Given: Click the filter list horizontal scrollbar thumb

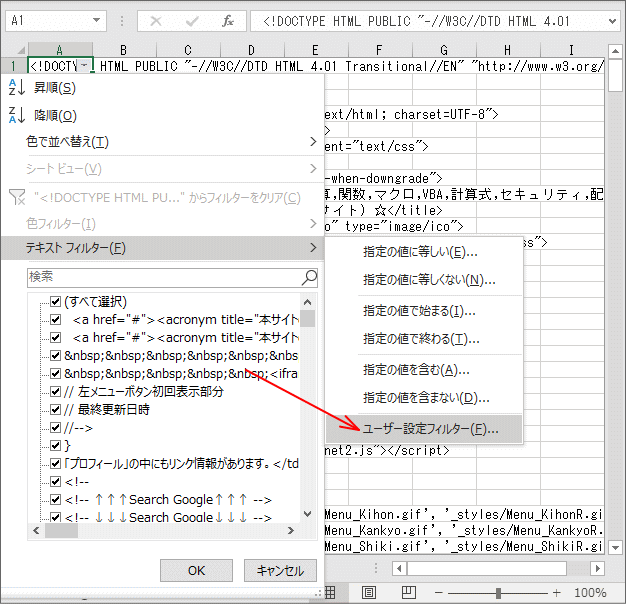Looking at the screenshot, I should 61,531.
